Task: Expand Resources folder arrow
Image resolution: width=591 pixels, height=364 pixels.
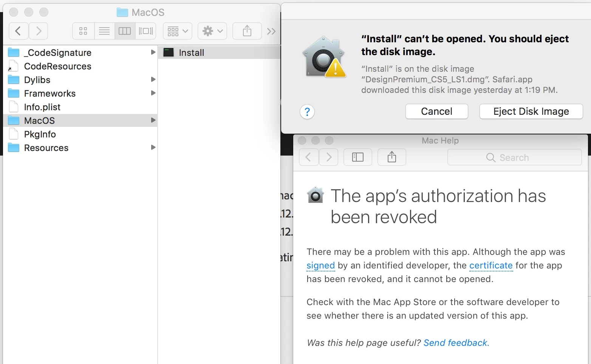Action: coord(153,147)
